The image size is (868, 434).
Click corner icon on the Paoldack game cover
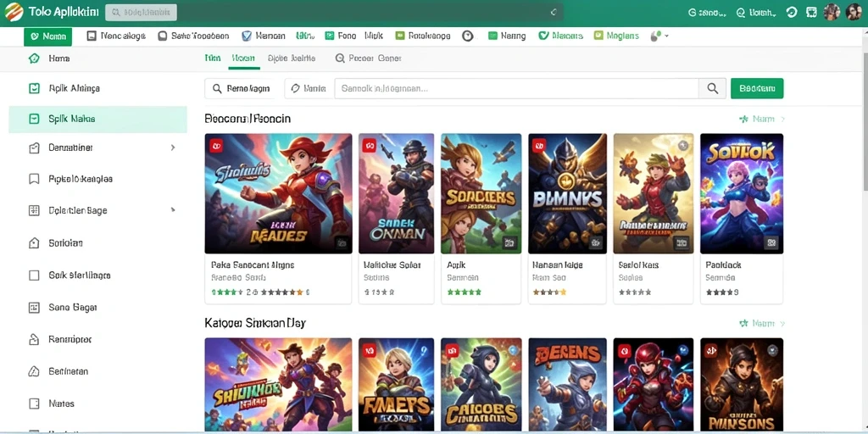point(771,242)
